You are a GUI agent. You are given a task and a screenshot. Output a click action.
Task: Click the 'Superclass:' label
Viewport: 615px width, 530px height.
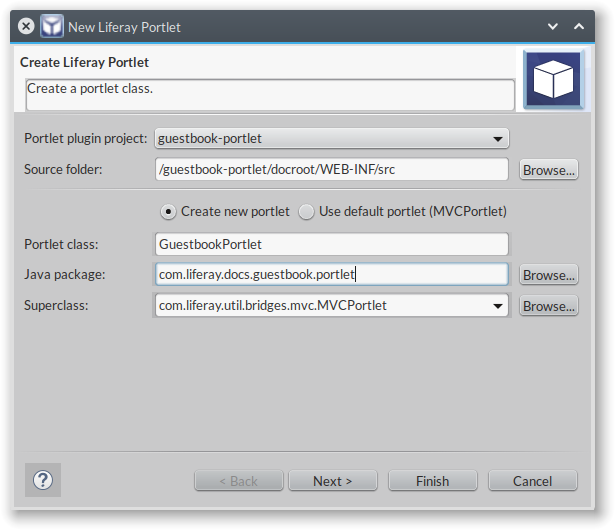(56, 305)
